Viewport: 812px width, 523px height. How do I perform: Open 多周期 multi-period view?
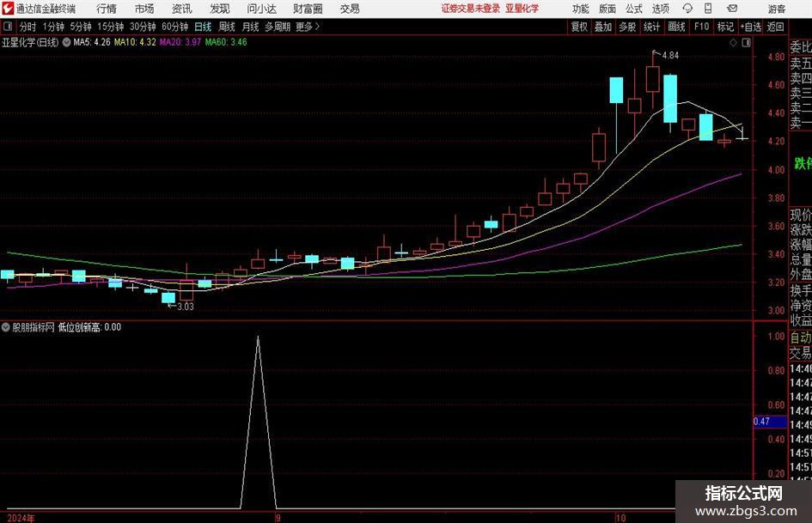pyautogui.click(x=278, y=27)
